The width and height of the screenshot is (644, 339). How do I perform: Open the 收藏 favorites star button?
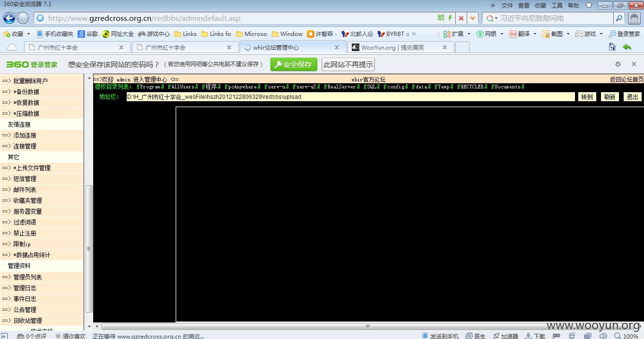point(13,34)
